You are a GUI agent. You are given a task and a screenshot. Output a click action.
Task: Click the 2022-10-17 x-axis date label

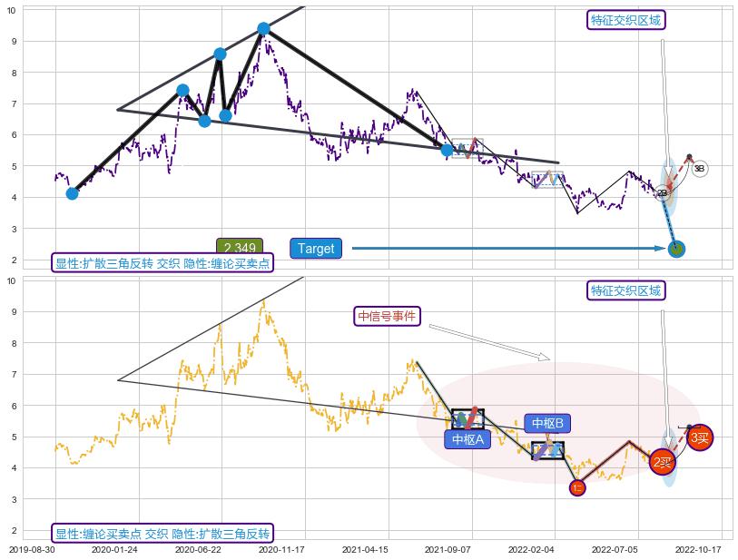click(x=697, y=550)
